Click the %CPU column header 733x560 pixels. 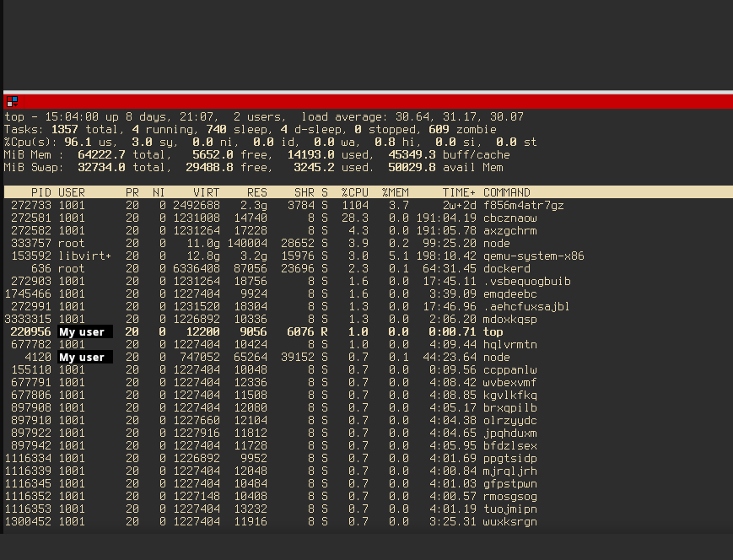355,192
